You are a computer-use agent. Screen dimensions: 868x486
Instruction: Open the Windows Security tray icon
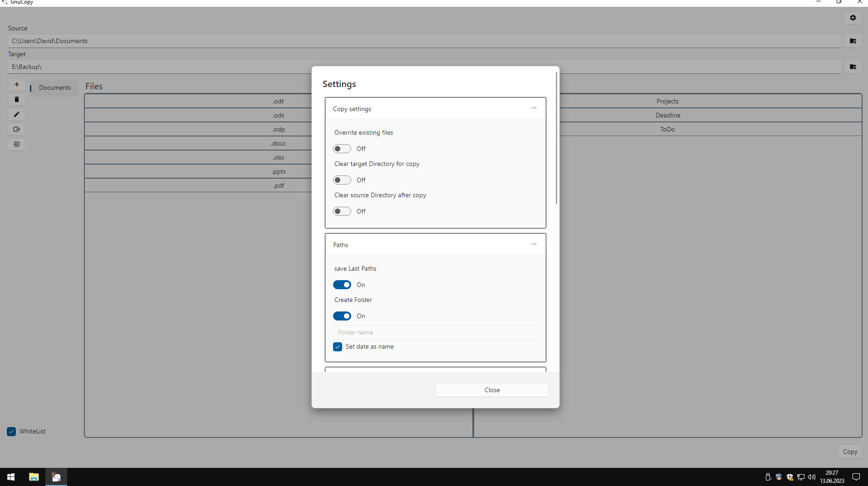point(790,477)
